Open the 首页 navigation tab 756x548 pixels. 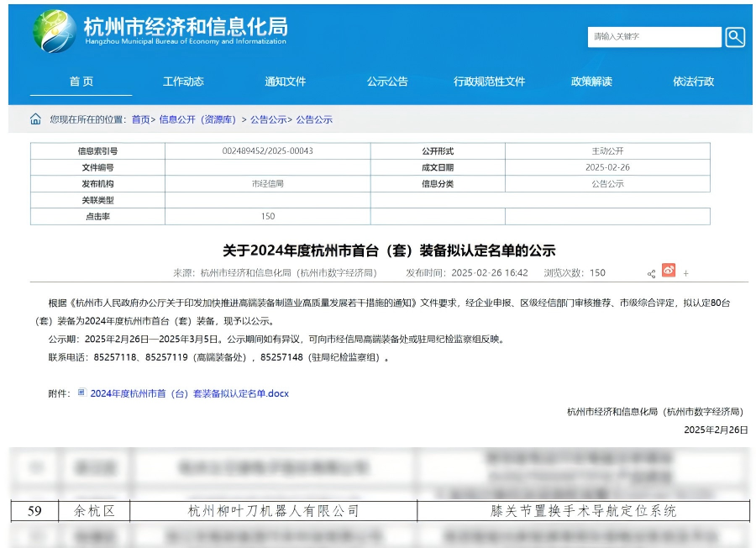point(81,82)
